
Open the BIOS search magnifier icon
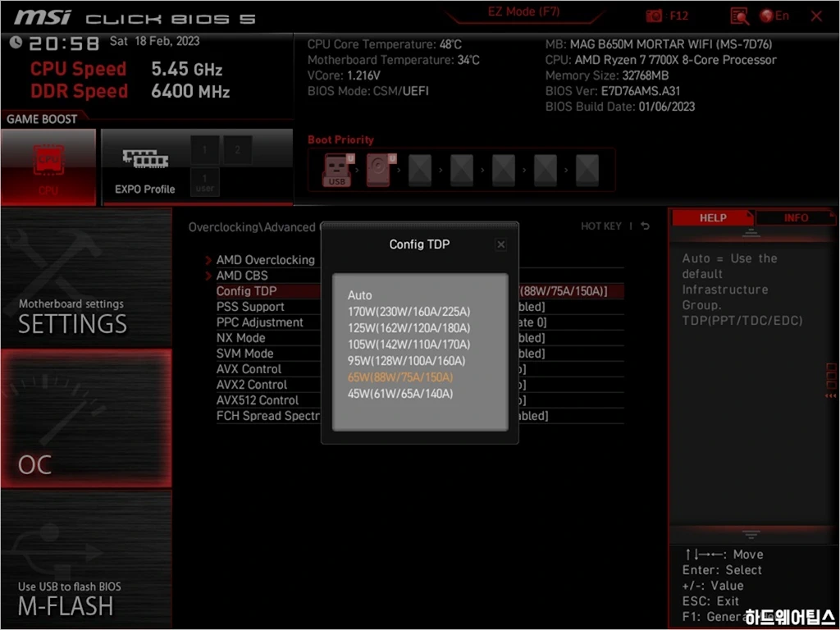(739, 16)
